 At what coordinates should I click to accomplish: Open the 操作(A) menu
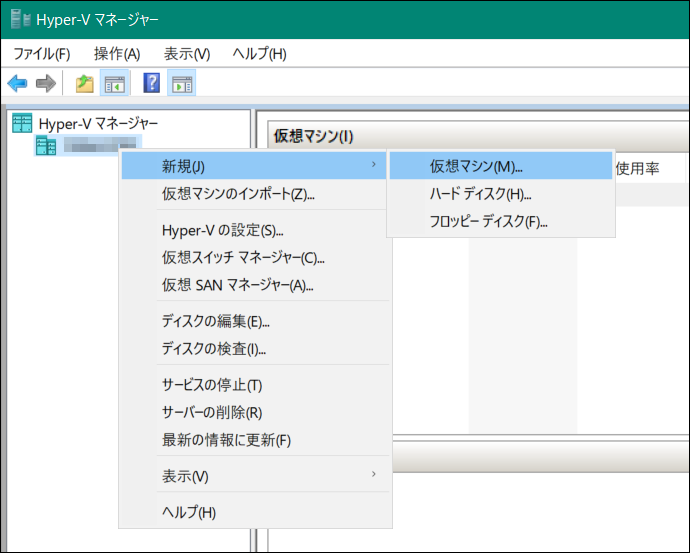pos(117,54)
